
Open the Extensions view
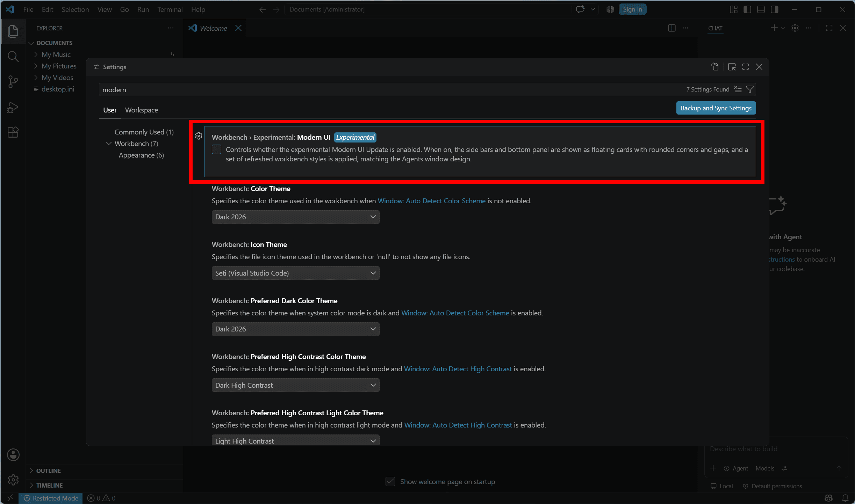pyautogui.click(x=13, y=132)
